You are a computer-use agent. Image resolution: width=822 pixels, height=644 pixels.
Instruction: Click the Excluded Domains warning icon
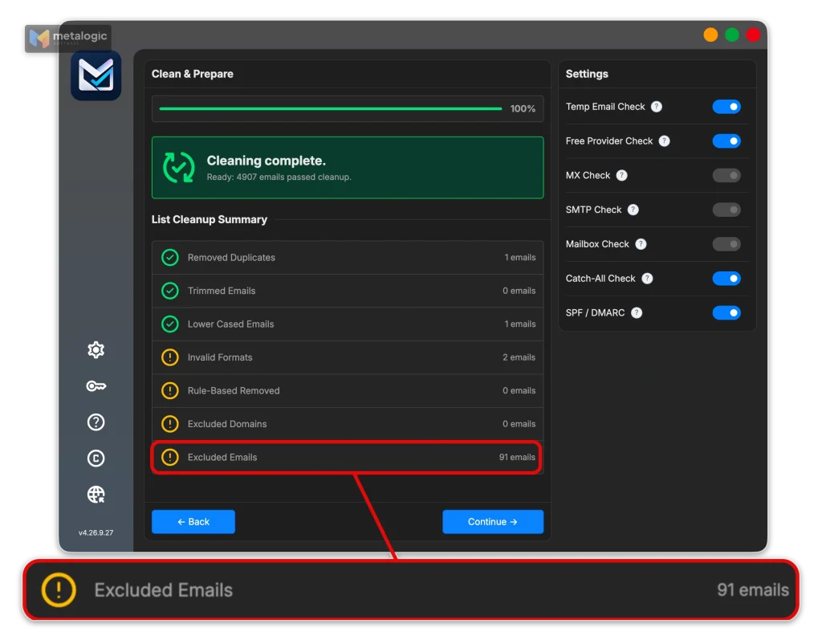(170, 424)
